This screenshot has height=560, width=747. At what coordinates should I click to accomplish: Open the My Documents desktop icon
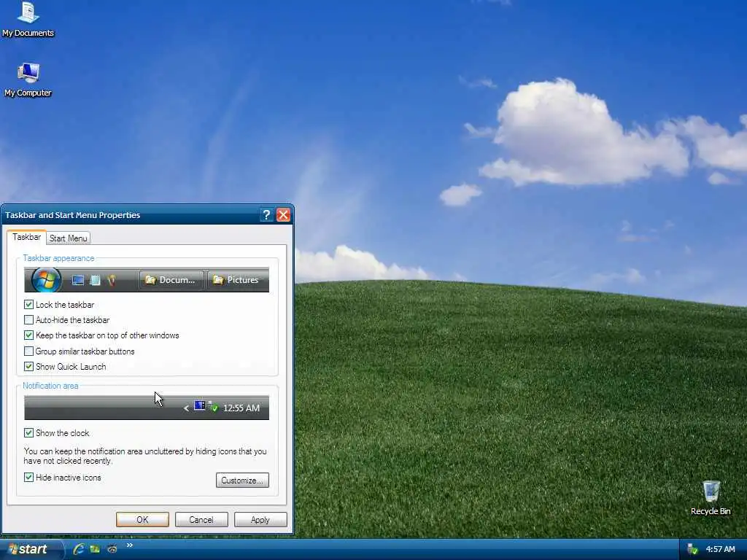(28, 20)
